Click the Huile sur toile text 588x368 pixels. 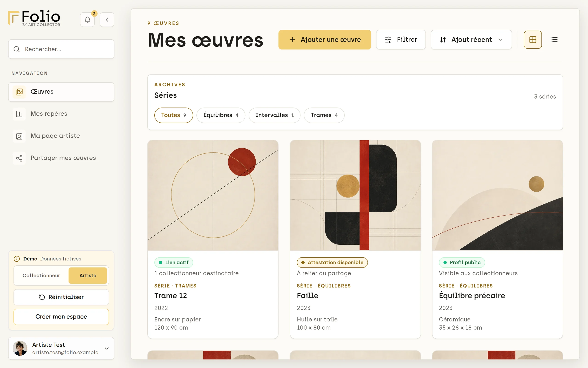pos(317,319)
